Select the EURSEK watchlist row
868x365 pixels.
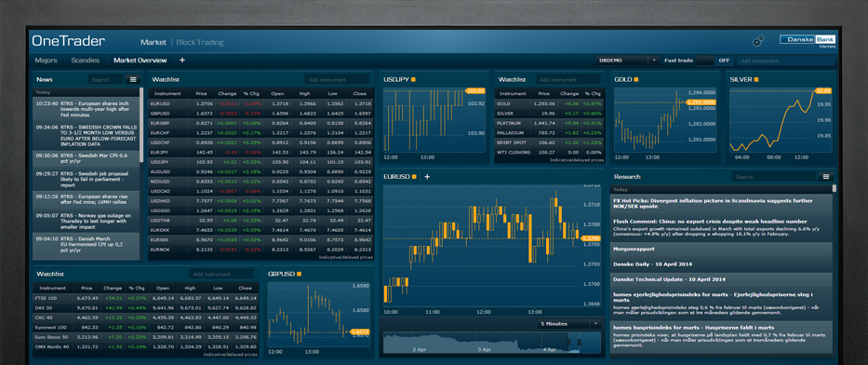point(260,239)
